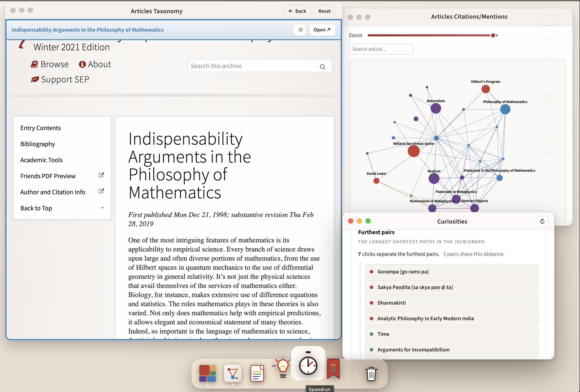Open Author and Citation Info link
580x392 pixels.
[53, 192]
